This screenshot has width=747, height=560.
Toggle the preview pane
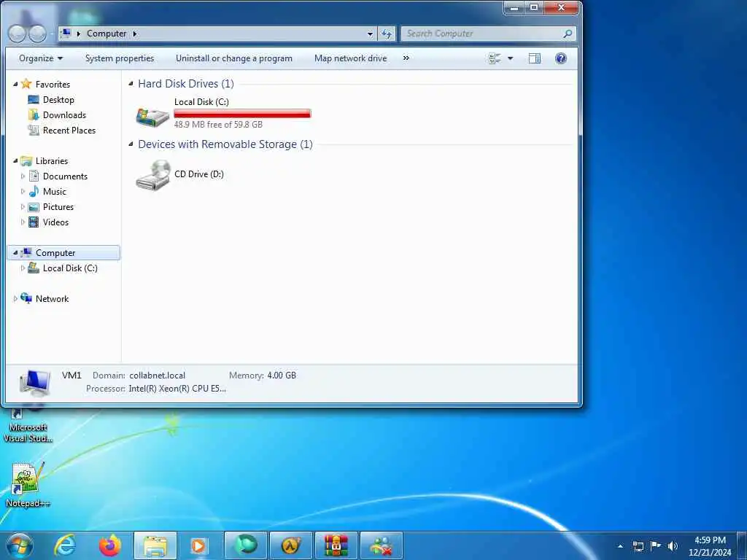click(x=535, y=58)
